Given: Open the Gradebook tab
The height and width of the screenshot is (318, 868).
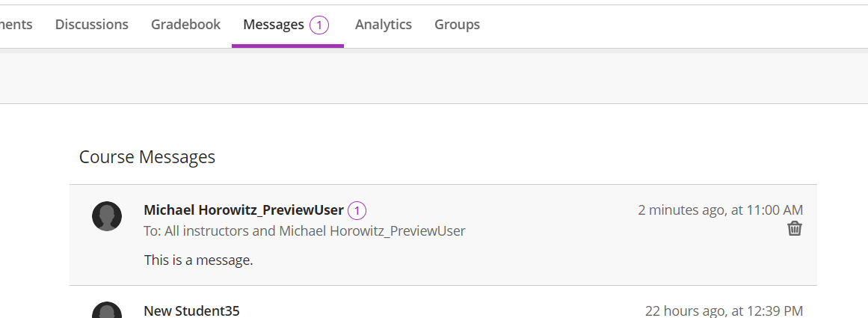Looking at the screenshot, I should tap(185, 25).
